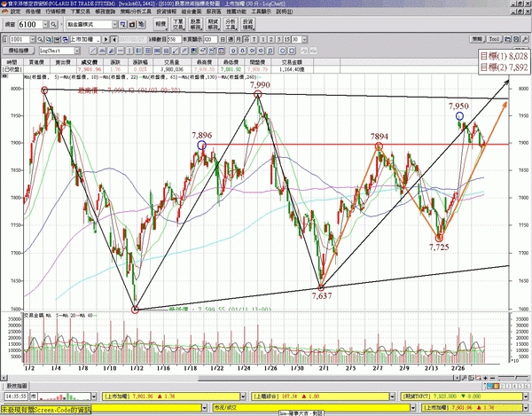The width and height of the screenshot is (532, 416).
Task: Open the 1001 symbol dropdown
Action: pyautogui.click(x=33, y=40)
